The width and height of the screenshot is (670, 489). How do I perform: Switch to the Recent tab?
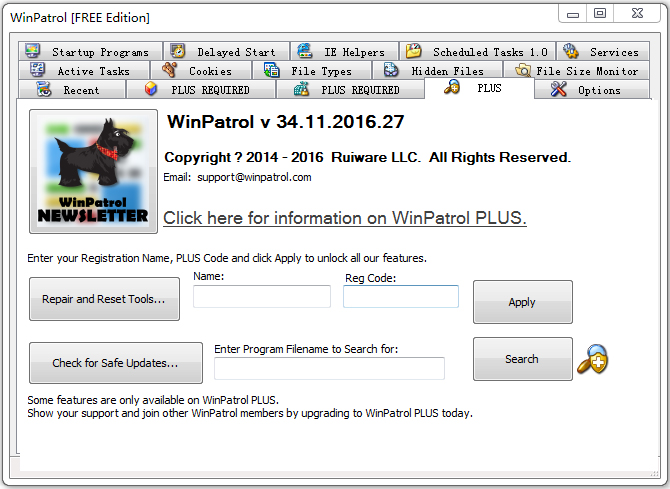72,89
